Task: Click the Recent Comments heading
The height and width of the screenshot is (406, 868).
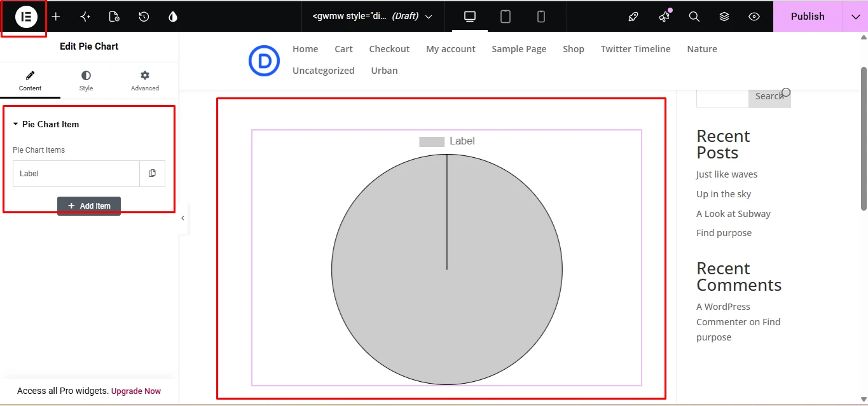Action: coord(739,277)
